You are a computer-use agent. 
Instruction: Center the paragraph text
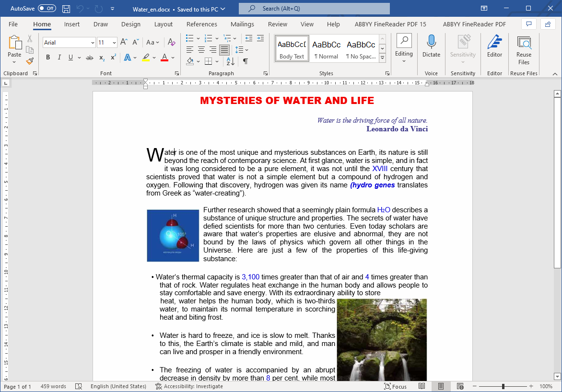pyautogui.click(x=201, y=50)
